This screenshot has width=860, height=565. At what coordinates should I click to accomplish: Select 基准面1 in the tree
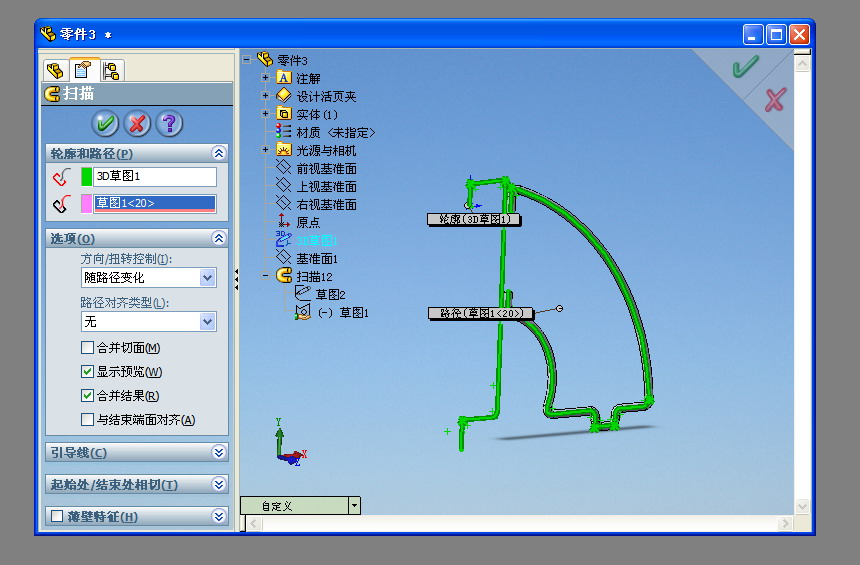tap(317, 258)
